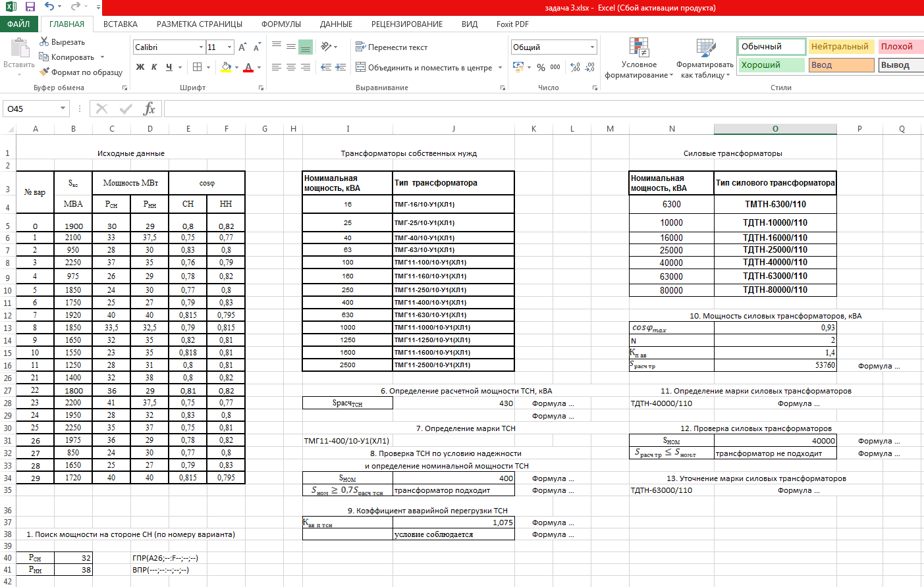Apply Ввод cell style
Image resolution: width=924 pixels, height=587 pixels.
click(x=841, y=65)
